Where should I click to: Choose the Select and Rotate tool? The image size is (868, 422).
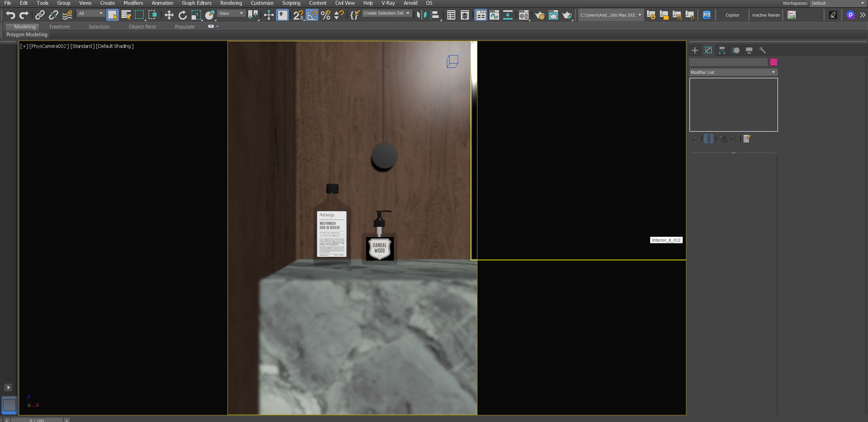click(x=182, y=15)
